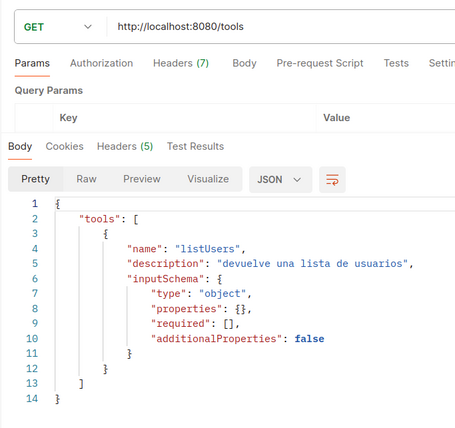
Task: Open the request Body tab
Action: [244, 63]
